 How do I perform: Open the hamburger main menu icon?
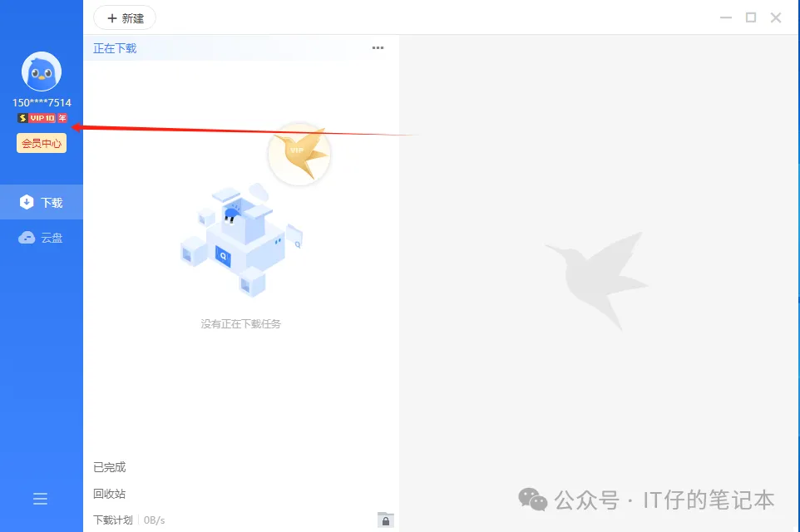[x=40, y=499]
